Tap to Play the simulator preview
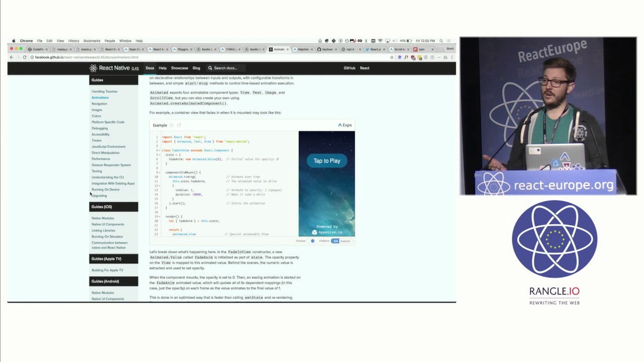Viewport: 644px width, 362px height. click(327, 161)
